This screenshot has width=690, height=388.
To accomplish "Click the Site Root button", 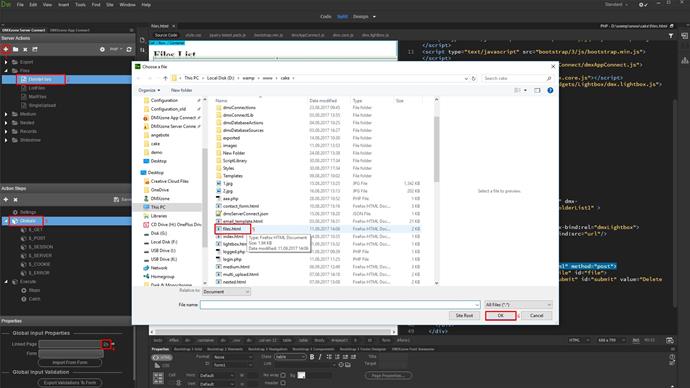I will [x=464, y=316].
